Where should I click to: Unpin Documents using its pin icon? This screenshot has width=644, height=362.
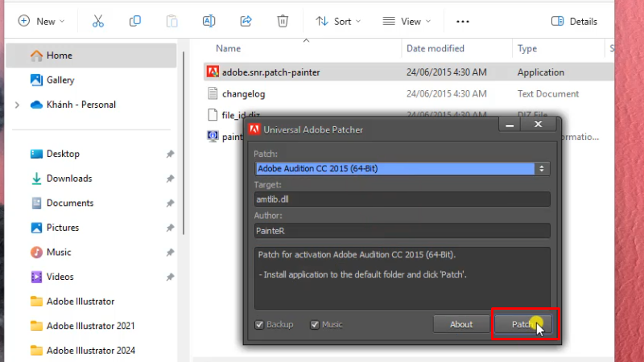click(170, 204)
